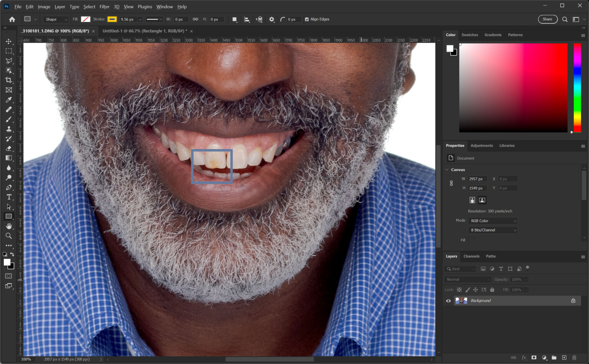The width and height of the screenshot is (589, 364).
Task: Pick the Eyedropper tool
Action: pyautogui.click(x=9, y=100)
